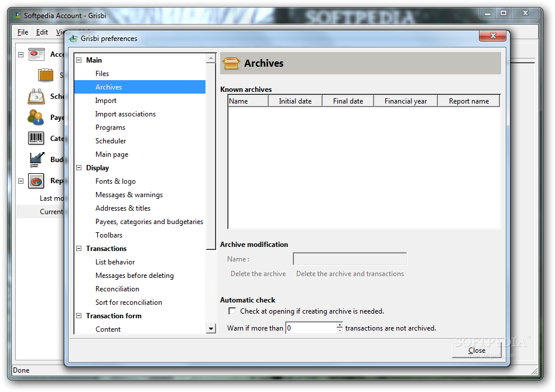The image size is (555, 392).
Task: Click Delete the archive and transactions button
Action: pyautogui.click(x=350, y=273)
